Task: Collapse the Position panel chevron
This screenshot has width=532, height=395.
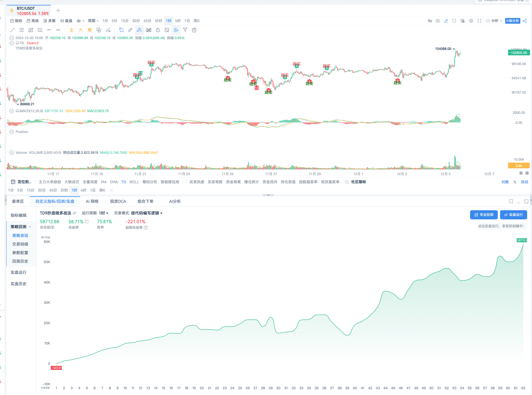Action: [12, 132]
